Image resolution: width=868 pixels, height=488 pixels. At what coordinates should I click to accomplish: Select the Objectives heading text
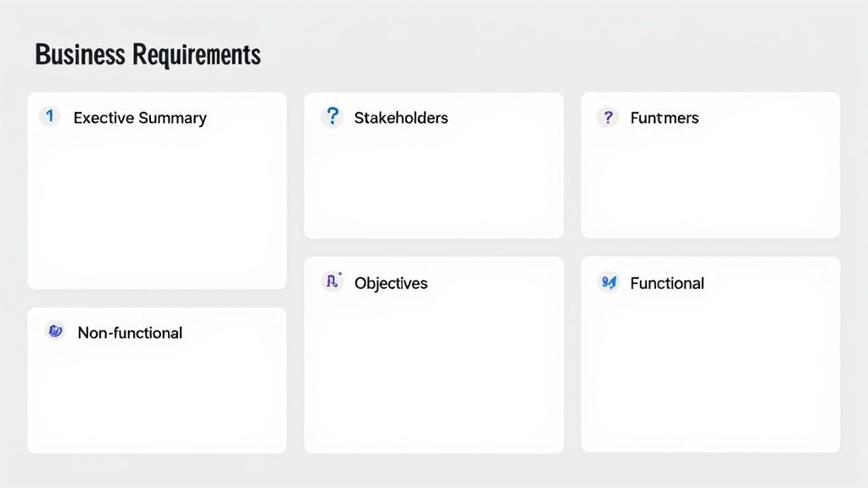(x=391, y=283)
